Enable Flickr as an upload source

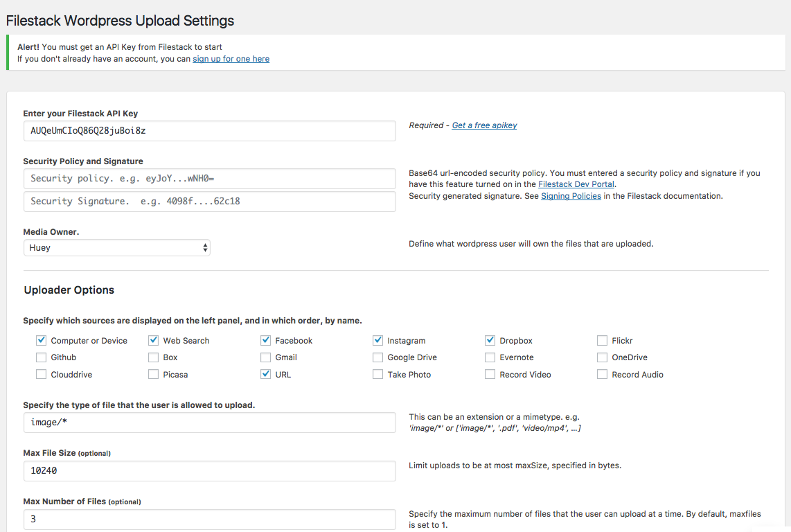click(x=602, y=340)
